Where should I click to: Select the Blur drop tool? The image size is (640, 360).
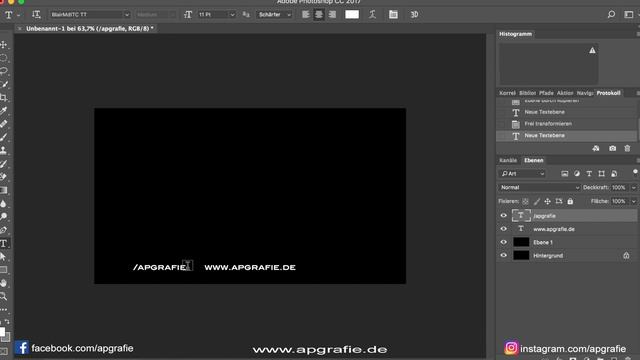4,203
